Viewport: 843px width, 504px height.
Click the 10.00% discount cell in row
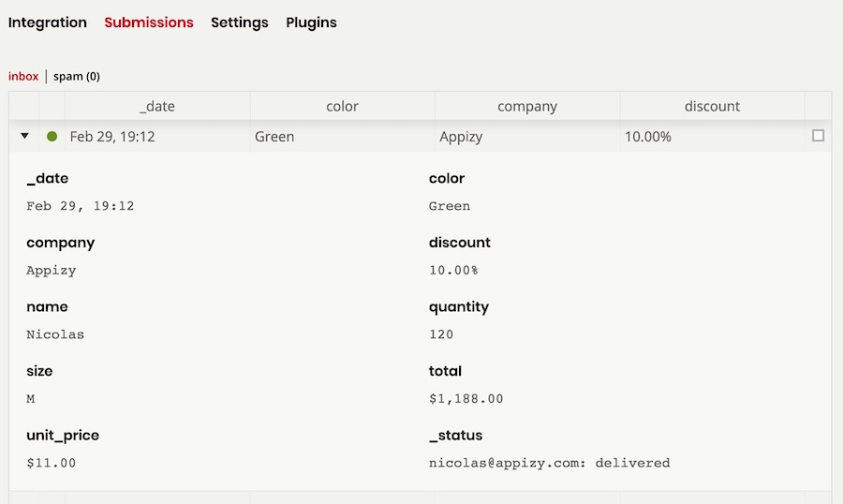(x=713, y=136)
